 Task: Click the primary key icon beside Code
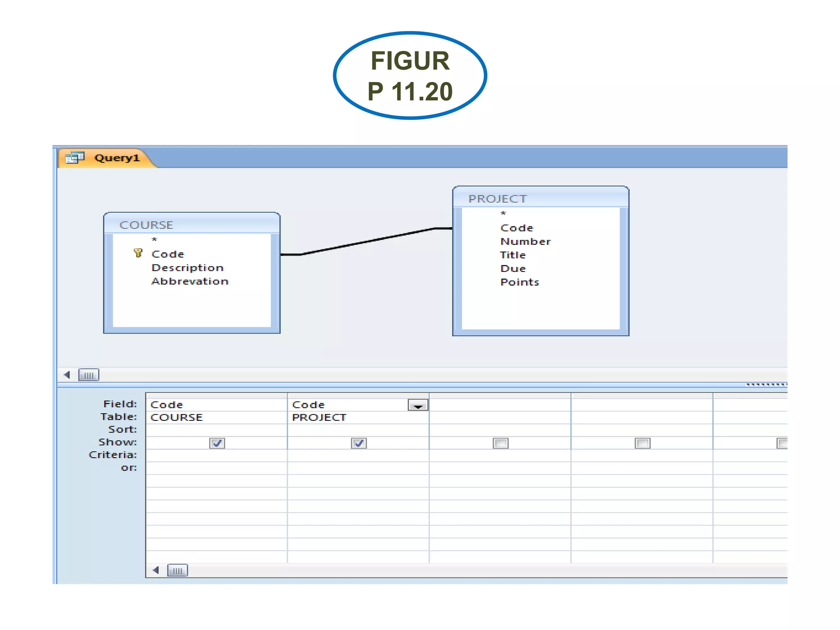[x=138, y=253]
